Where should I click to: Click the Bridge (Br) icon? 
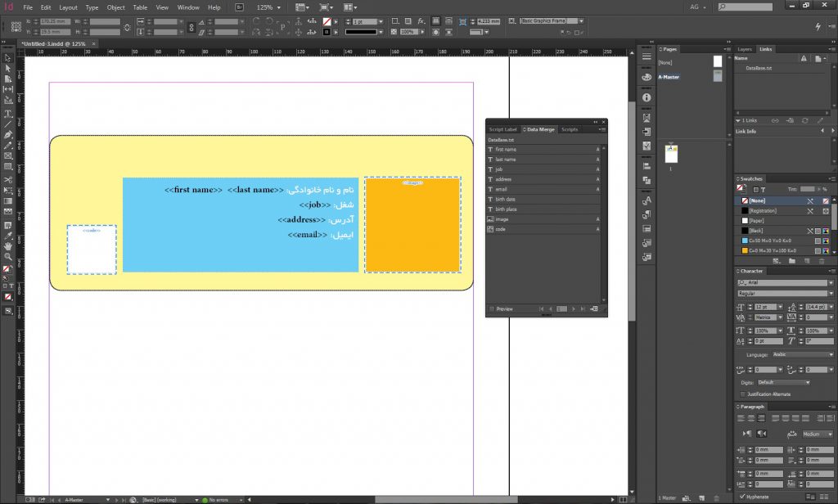(239, 7)
